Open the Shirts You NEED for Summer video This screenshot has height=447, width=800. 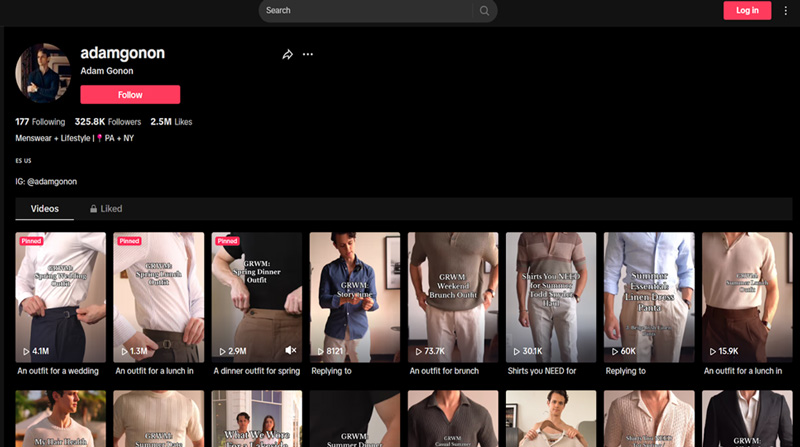(x=551, y=295)
